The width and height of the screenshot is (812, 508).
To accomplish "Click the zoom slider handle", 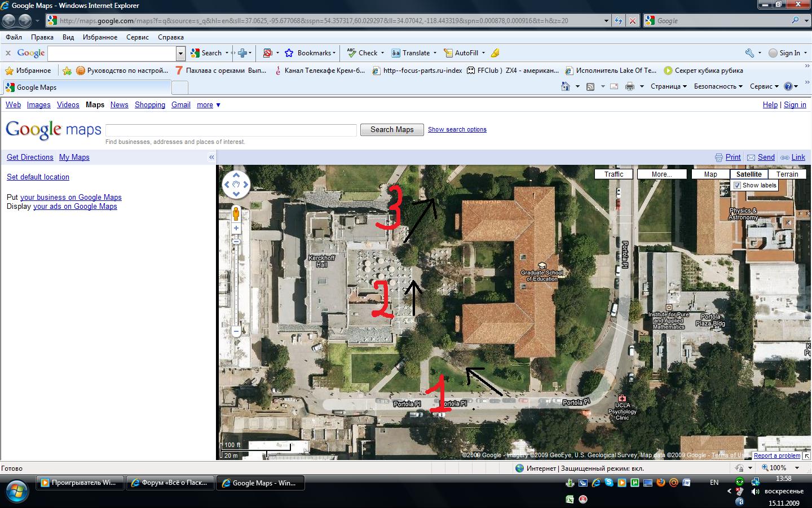I will point(236,242).
